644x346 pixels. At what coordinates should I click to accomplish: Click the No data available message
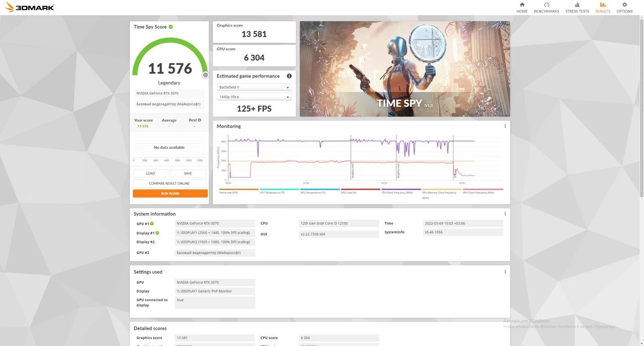(169, 147)
